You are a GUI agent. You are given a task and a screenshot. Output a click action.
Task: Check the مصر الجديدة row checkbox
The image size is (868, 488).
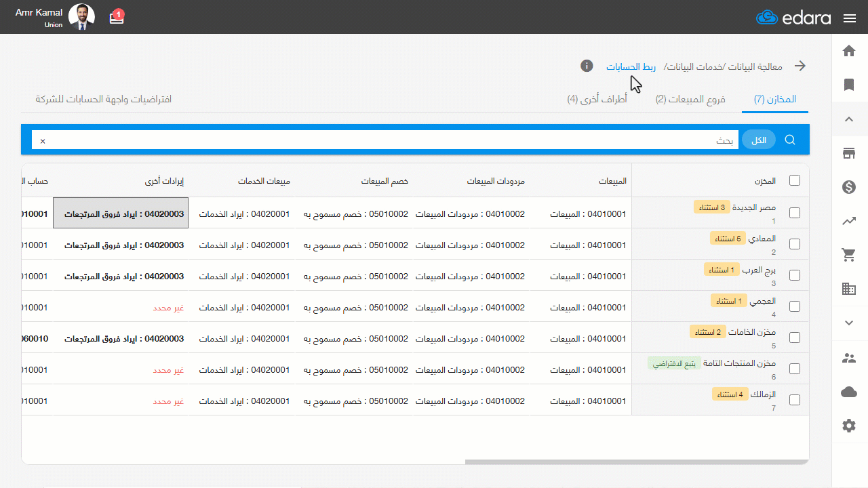point(795,213)
